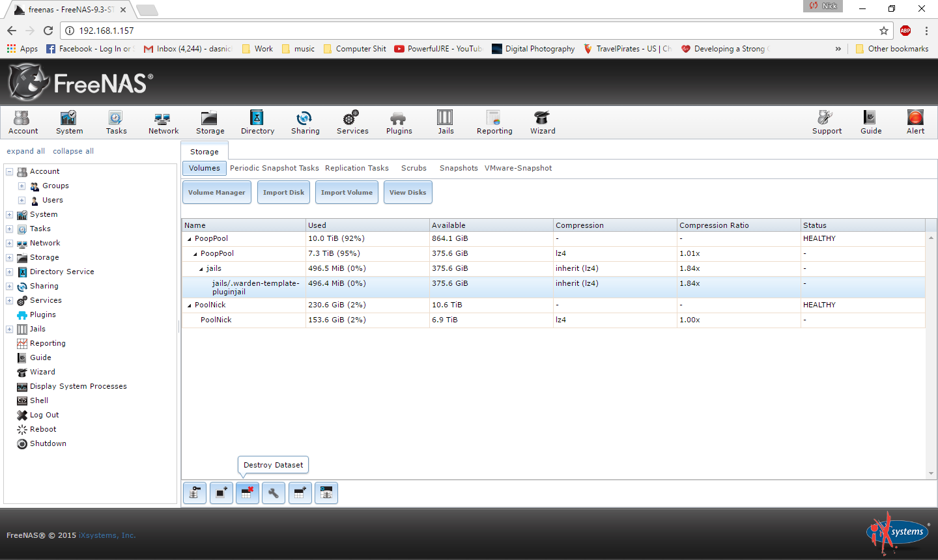This screenshot has height=560, width=938.
Task: Open the Guide from the top toolbar
Action: (871, 122)
